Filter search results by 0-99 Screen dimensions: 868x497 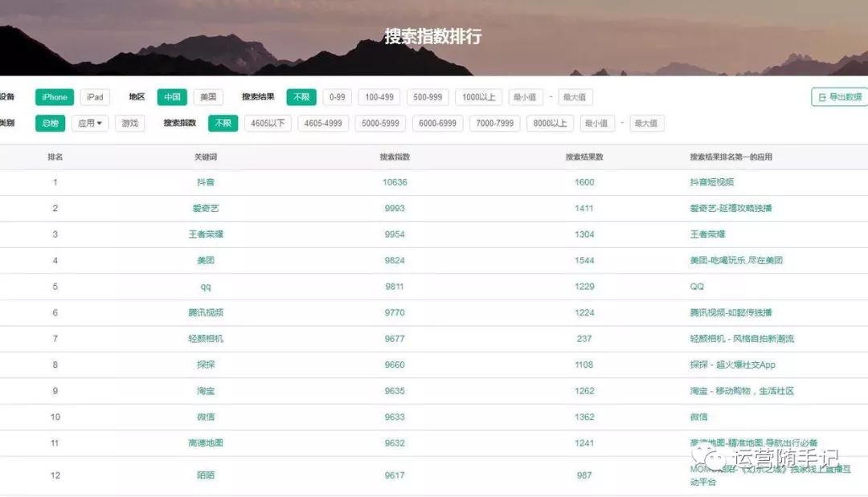click(x=337, y=97)
